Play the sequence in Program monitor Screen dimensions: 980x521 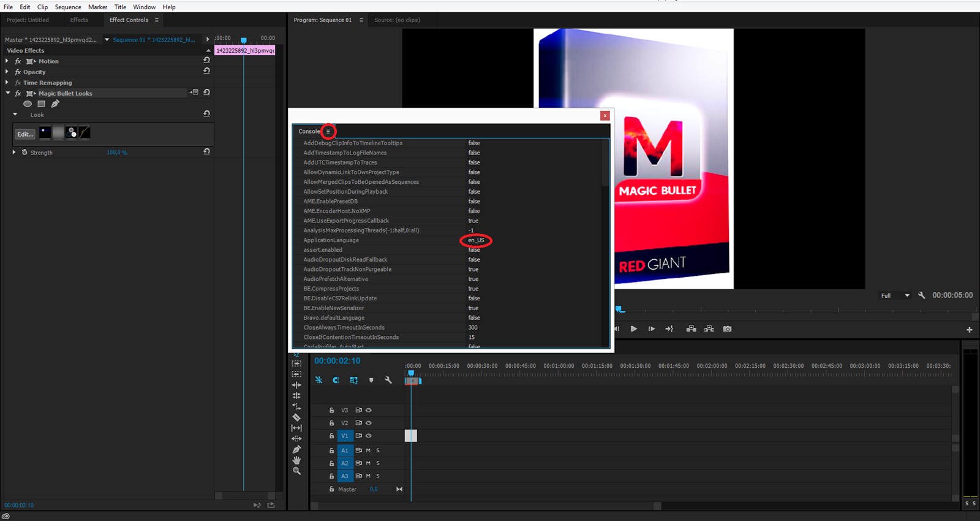pyautogui.click(x=633, y=329)
